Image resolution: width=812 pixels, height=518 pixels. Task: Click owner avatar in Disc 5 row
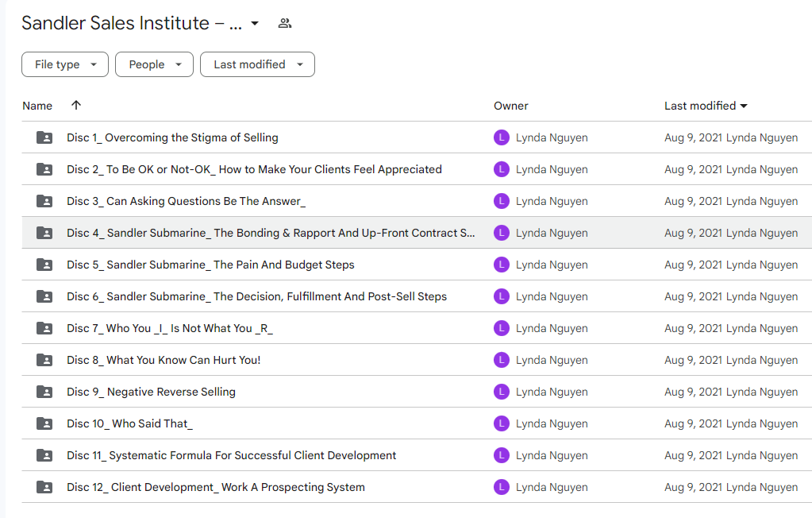coord(502,265)
